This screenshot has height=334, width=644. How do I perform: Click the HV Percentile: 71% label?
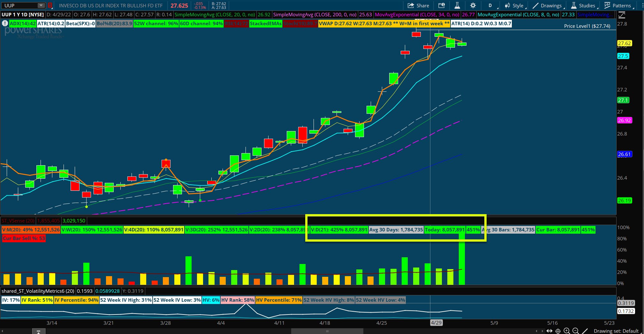[279, 300]
